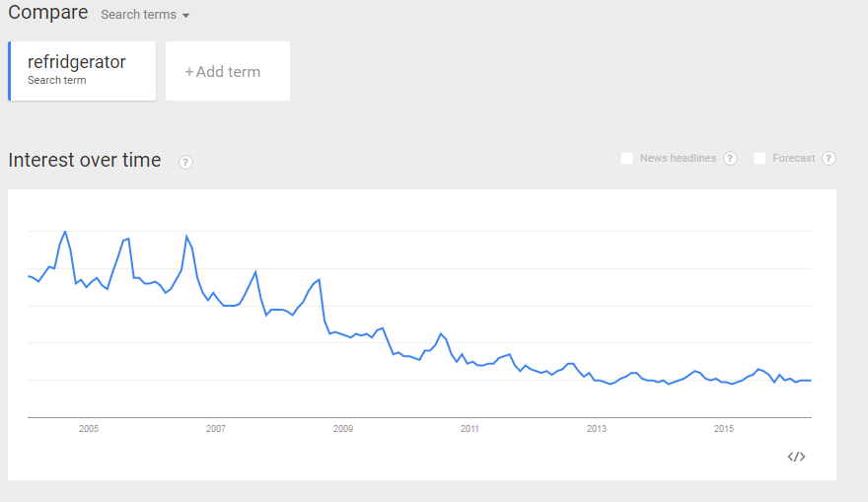Click help icon next to News headlines
The image size is (868, 502).
(x=730, y=159)
